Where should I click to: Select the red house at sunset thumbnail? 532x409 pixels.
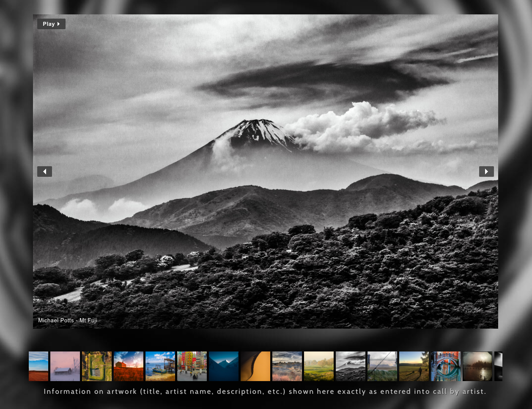pyautogui.click(x=128, y=366)
